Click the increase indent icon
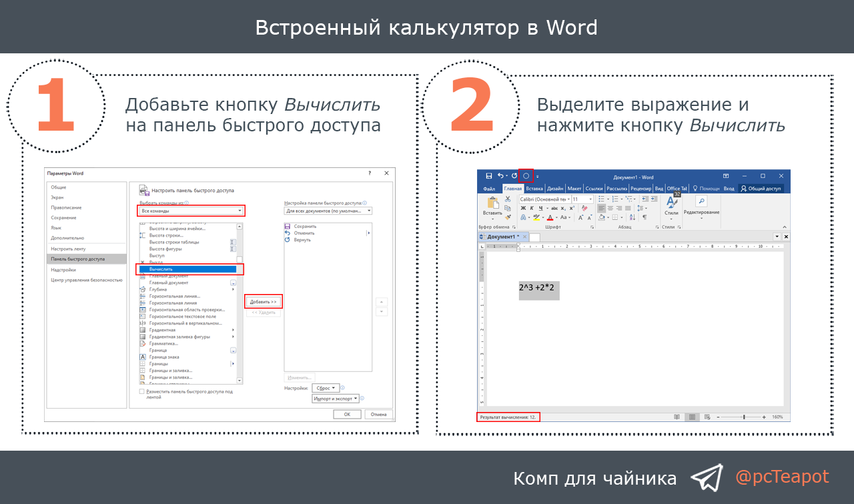 654,199
